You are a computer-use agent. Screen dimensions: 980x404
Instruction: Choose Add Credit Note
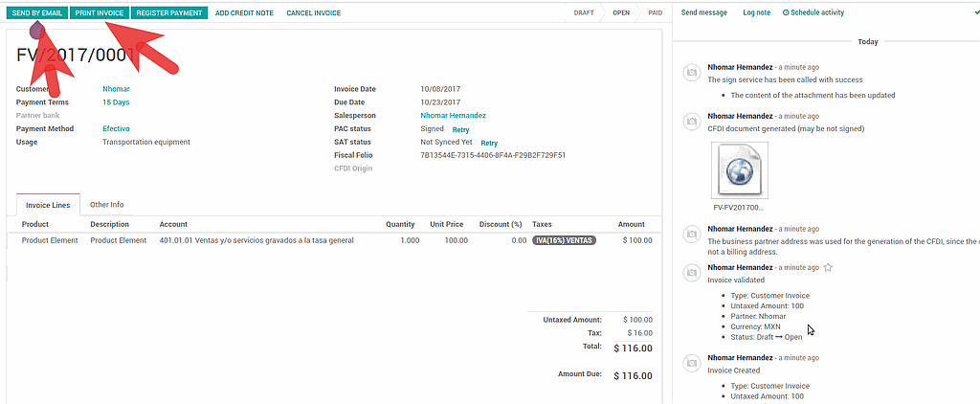coord(244,13)
